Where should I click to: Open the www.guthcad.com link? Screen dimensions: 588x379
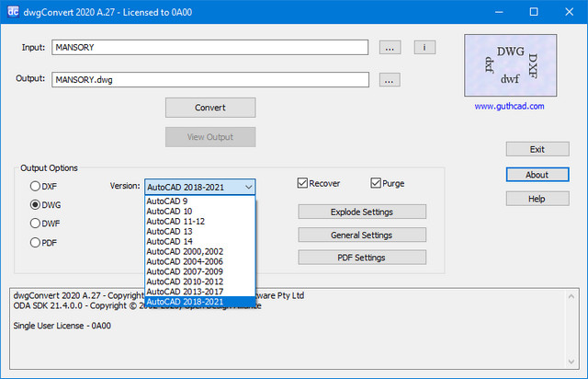pyautogui.click(x=509, y=107)
